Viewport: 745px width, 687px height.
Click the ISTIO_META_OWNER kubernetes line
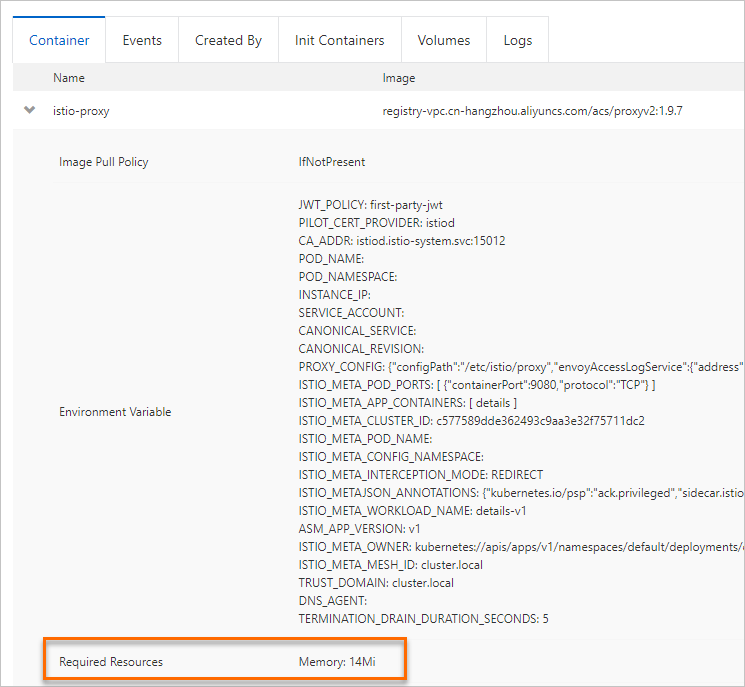pyautogui.click(x=521, y=547)
